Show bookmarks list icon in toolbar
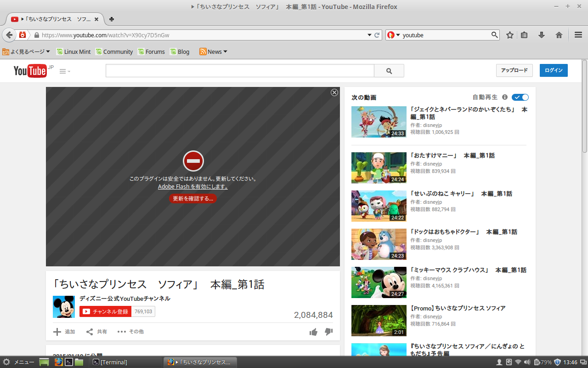This screenshot has width=588, height=368. click(x=524, y=35)
